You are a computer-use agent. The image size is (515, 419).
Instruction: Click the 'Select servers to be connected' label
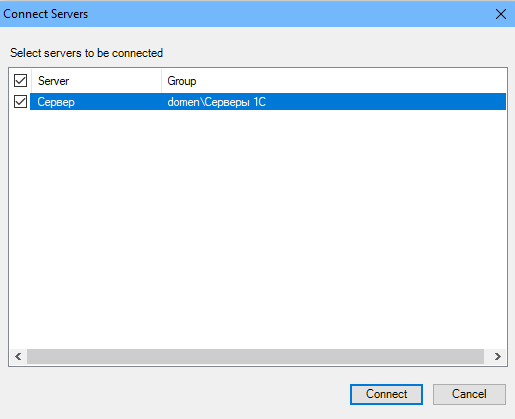point(86,53)
